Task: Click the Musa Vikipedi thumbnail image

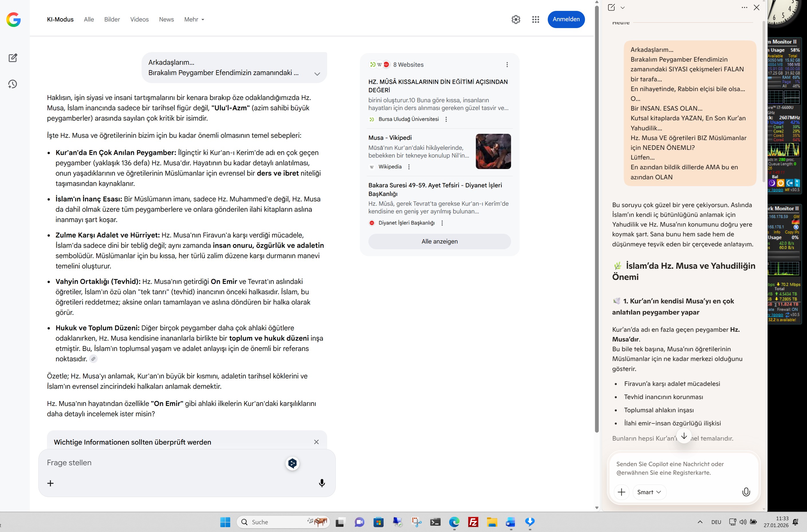Action: pyautogui.click(x=493, y=151)
